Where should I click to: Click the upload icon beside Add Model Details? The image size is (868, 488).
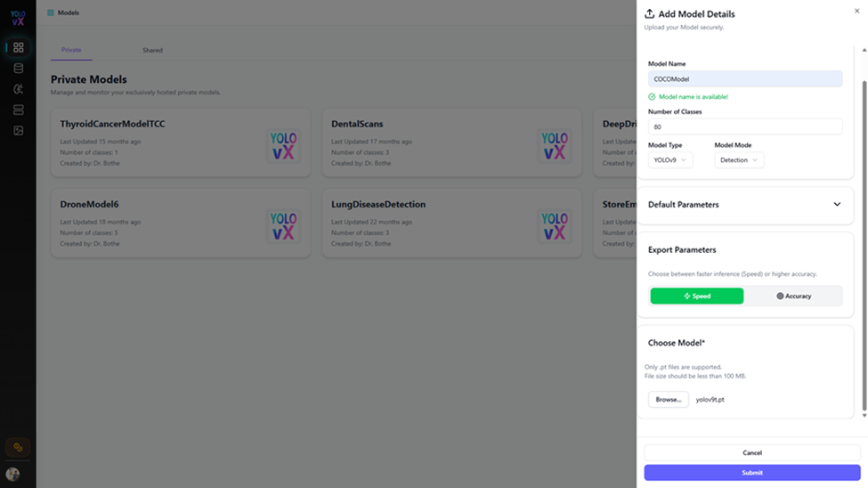649,14
